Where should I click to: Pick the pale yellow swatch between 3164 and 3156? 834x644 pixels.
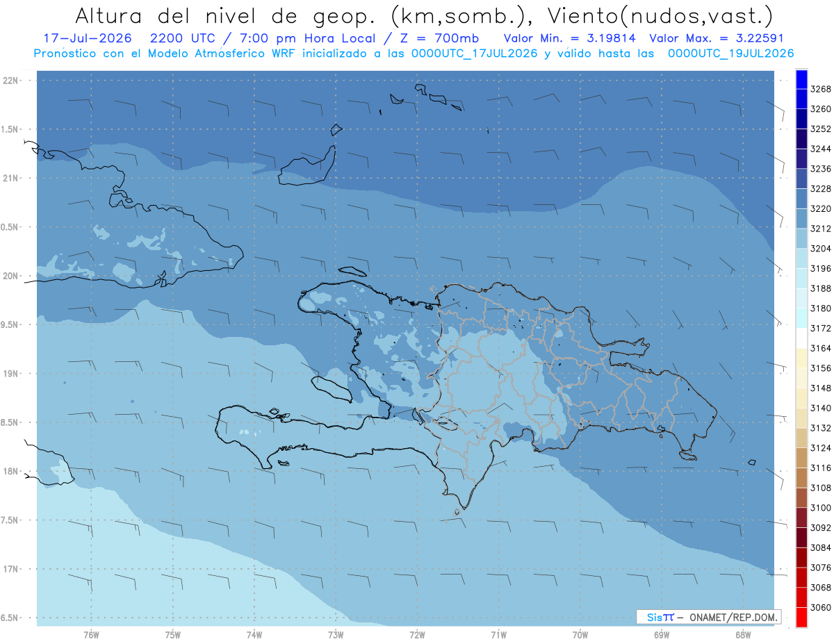pyautogui.click(x=801, y=358)
